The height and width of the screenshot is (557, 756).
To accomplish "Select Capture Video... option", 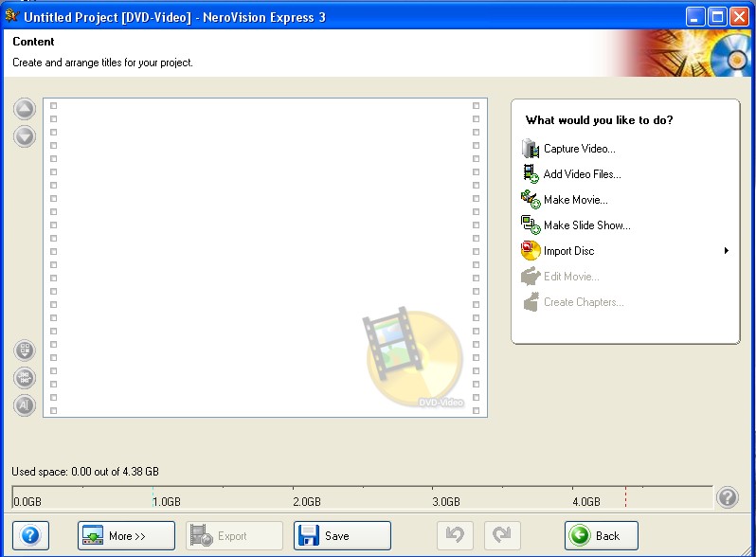I will tap(579, 149).
